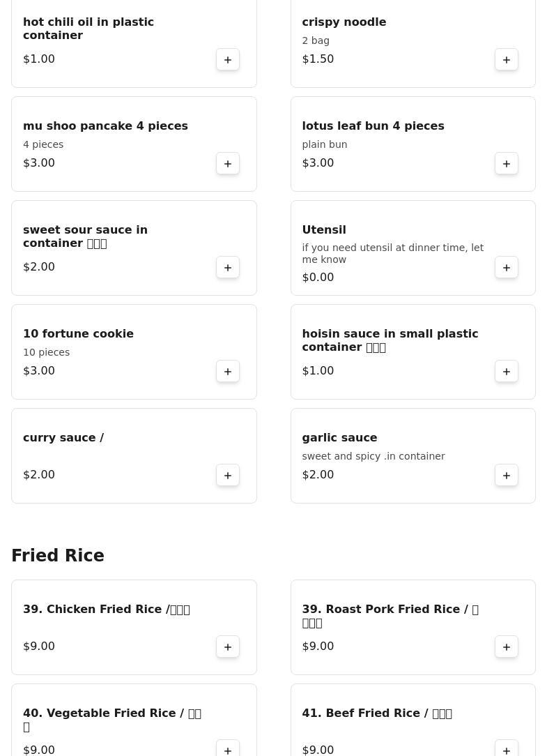
Task: Open 41. Beef Fried Rice title
Action: click(x=376, y=713)
